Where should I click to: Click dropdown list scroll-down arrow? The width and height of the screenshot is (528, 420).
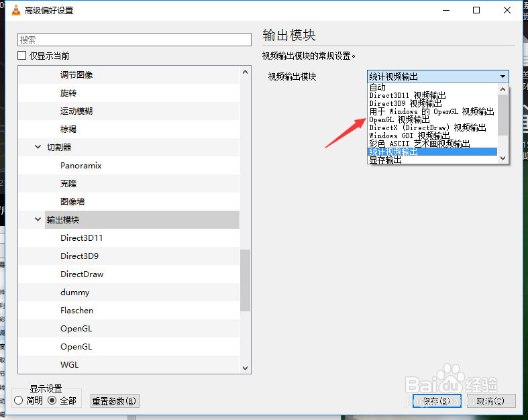point(503,158)
